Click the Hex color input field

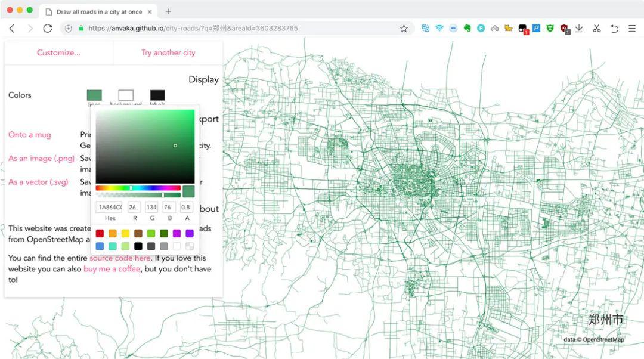(x=110, y=207)
